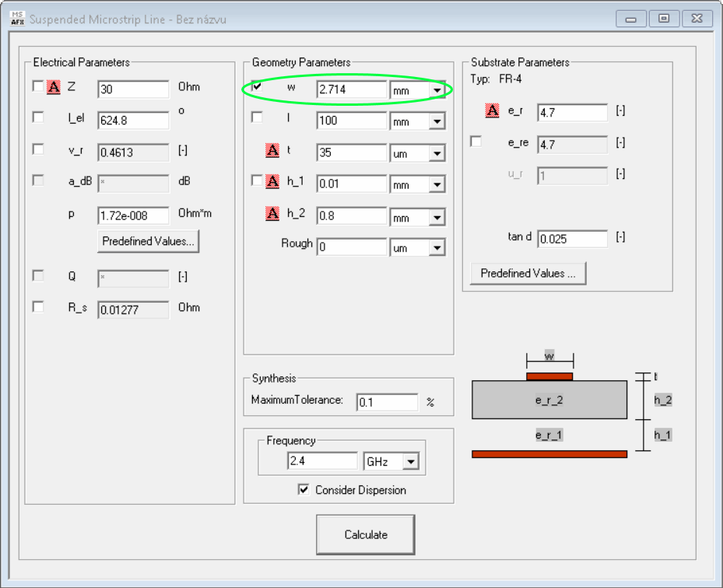Screen dimensions: 723x588
Task: Click the MaximumTolerance input field
Action: tap(387, 402)
